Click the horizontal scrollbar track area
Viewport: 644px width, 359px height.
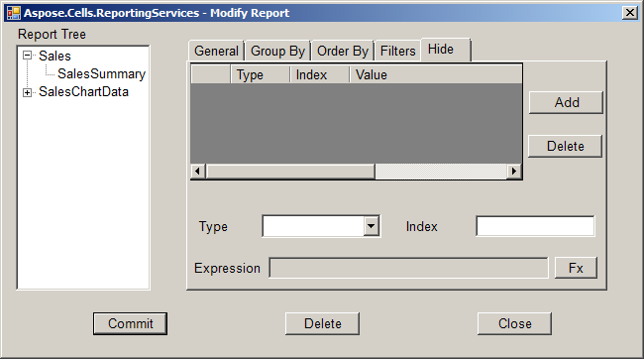[442, 171]
